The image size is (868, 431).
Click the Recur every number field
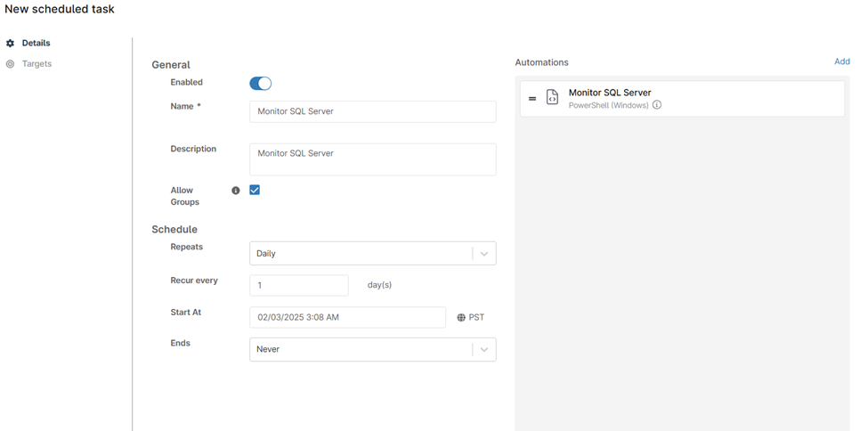[299, 285]
